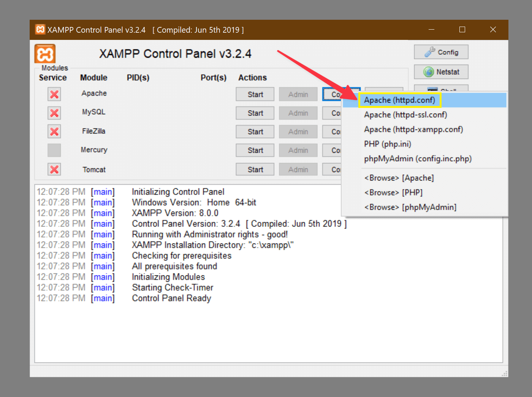Click log line 'All prerequisites found'

174,266
